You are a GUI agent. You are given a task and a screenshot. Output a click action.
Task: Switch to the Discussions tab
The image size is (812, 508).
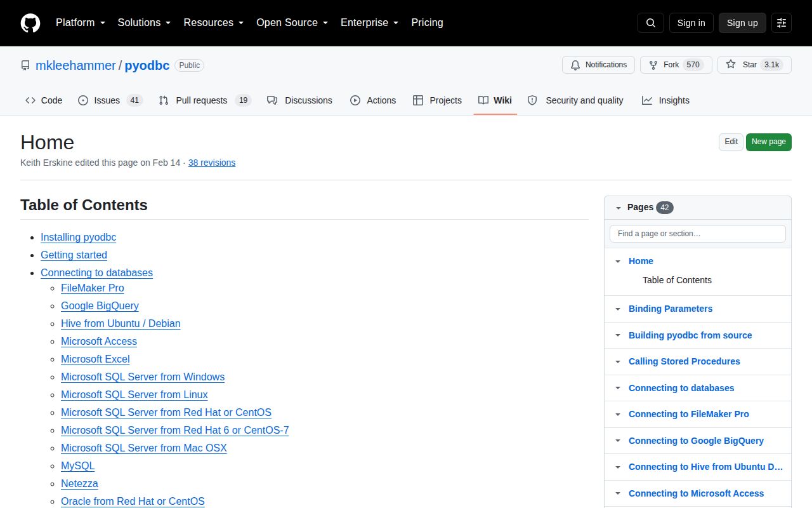299,100
